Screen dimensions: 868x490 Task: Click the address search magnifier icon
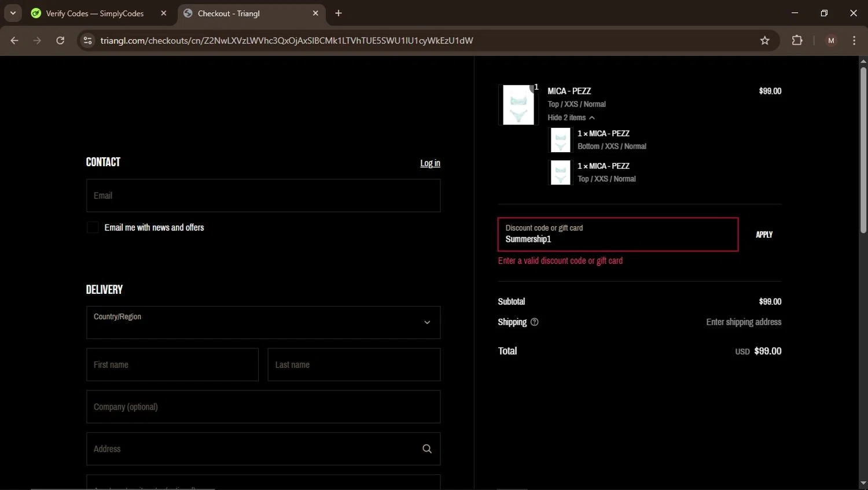click(x=427, y=449)
